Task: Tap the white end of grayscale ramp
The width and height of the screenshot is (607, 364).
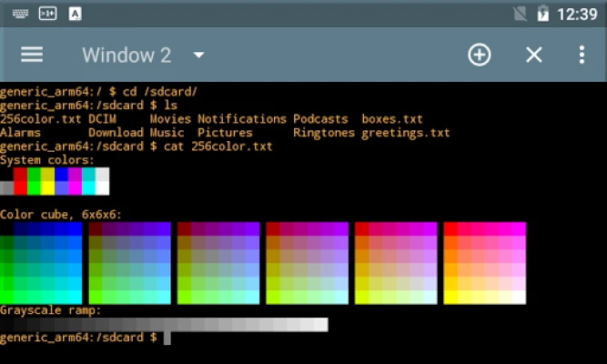Action: [x=320, y=325]
